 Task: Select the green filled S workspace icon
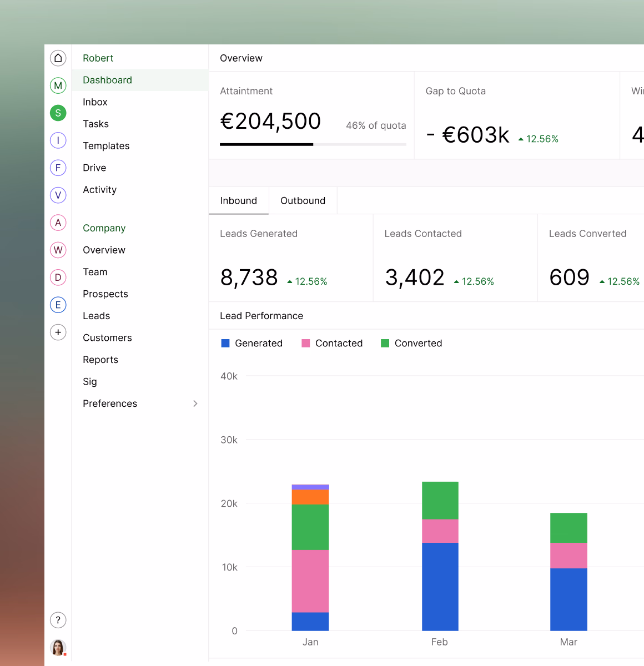click(x=58, y=113)
